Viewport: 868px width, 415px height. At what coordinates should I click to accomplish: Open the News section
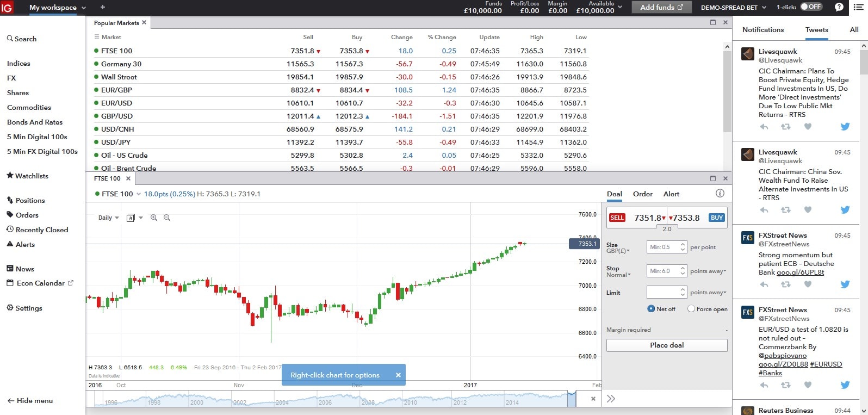[x=21, y=269]
